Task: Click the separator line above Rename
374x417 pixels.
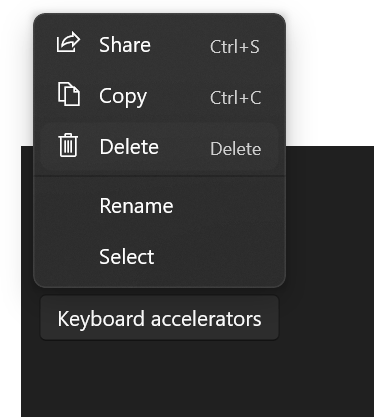Action: 159,175
